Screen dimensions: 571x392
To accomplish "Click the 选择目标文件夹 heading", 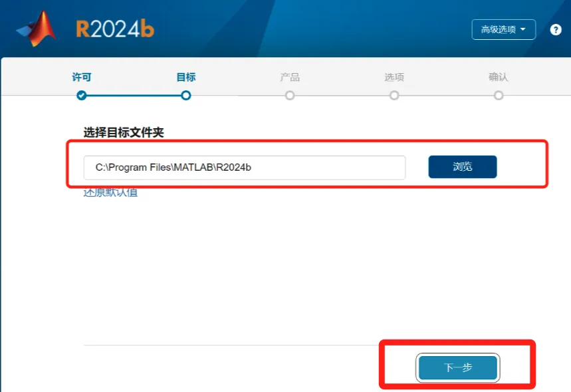I will [124, 132].
